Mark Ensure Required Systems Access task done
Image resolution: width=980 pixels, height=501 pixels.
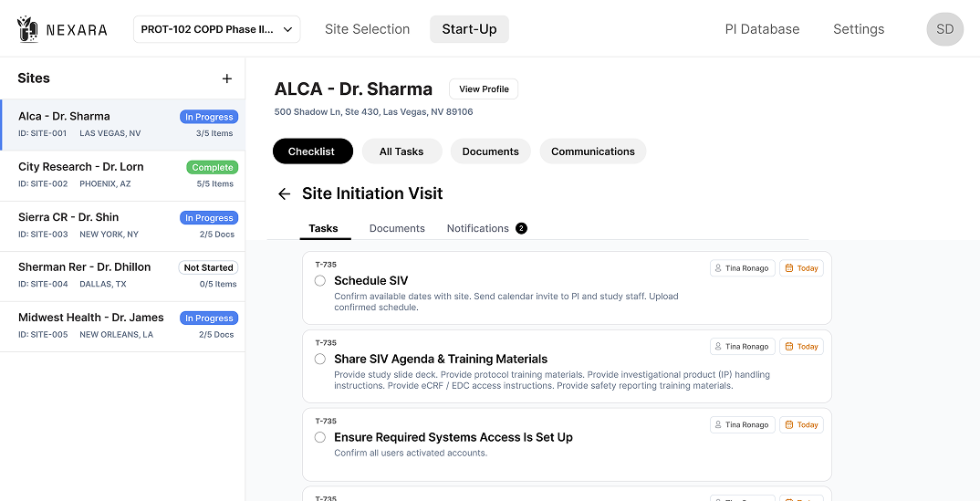pyautogui.click(x=320, y=438)
